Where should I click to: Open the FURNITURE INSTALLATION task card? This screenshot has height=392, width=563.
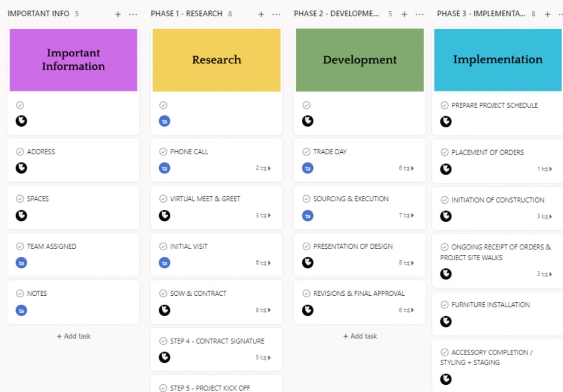(491, 305)
